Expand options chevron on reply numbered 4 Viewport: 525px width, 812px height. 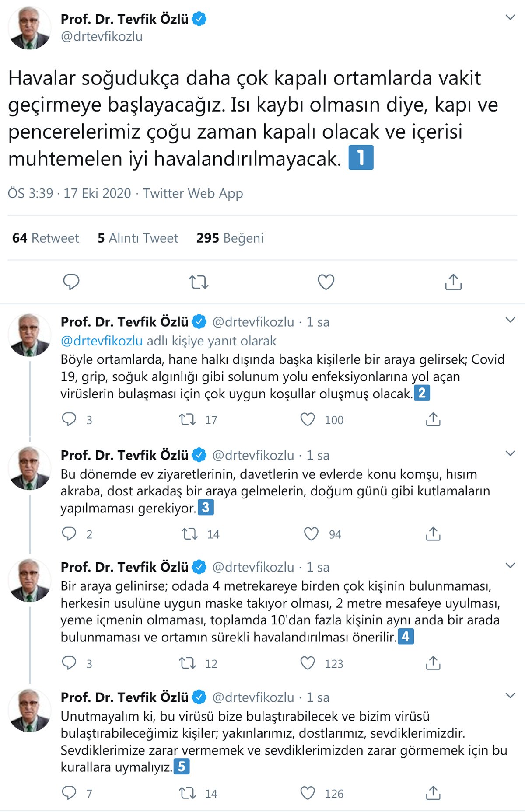tap(510, 566)
